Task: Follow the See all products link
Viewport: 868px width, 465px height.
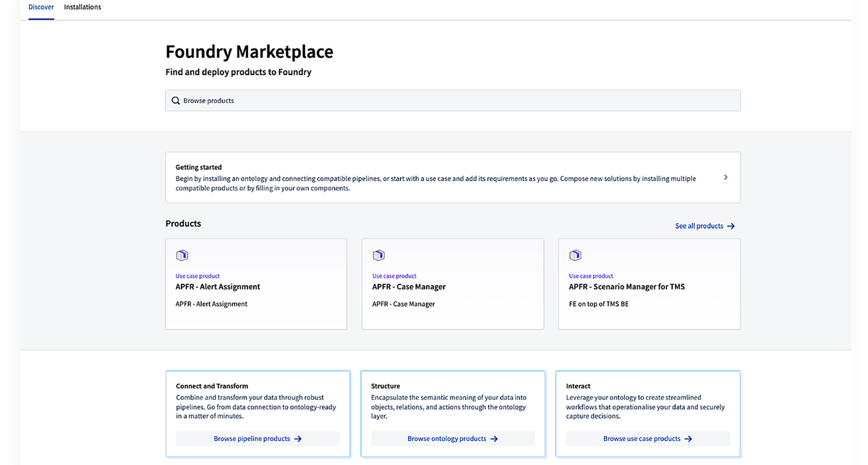Action: click(x=699, y=226)
